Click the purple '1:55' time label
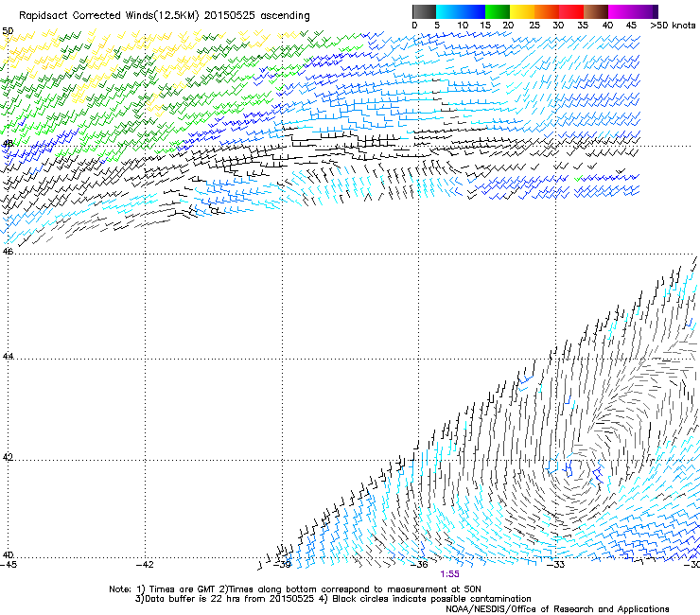 pyautogui.click(x=449, y=574)
